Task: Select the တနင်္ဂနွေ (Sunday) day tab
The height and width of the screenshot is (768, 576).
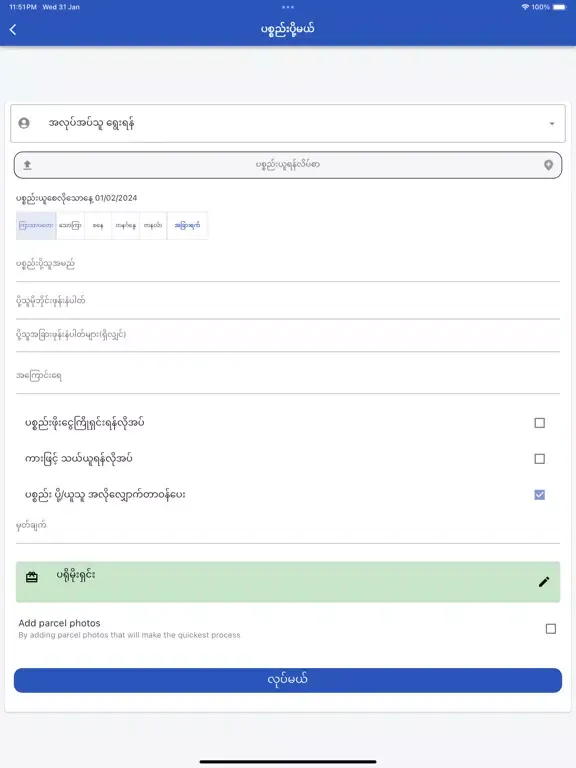Action: click(x=126, y=225)
